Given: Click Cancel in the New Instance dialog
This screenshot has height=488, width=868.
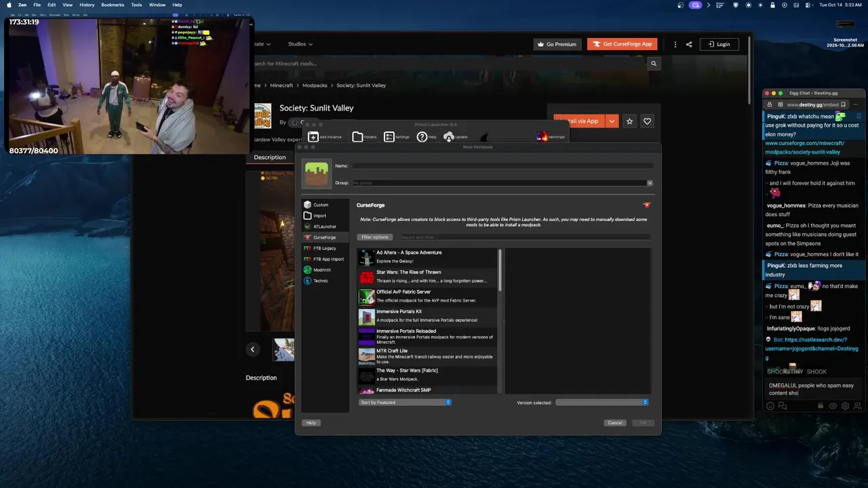Looking at the screenshot, I should 615,423.
